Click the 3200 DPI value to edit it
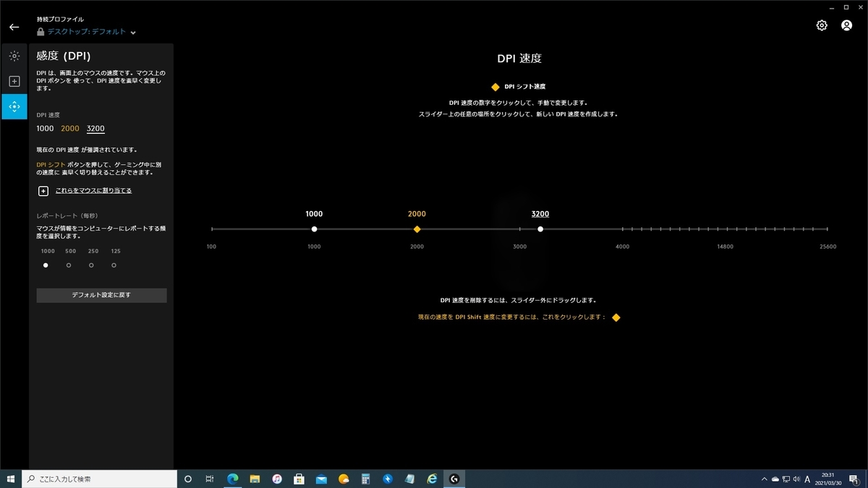The height and width of the screenshot is (488, 868). point(540,213)
